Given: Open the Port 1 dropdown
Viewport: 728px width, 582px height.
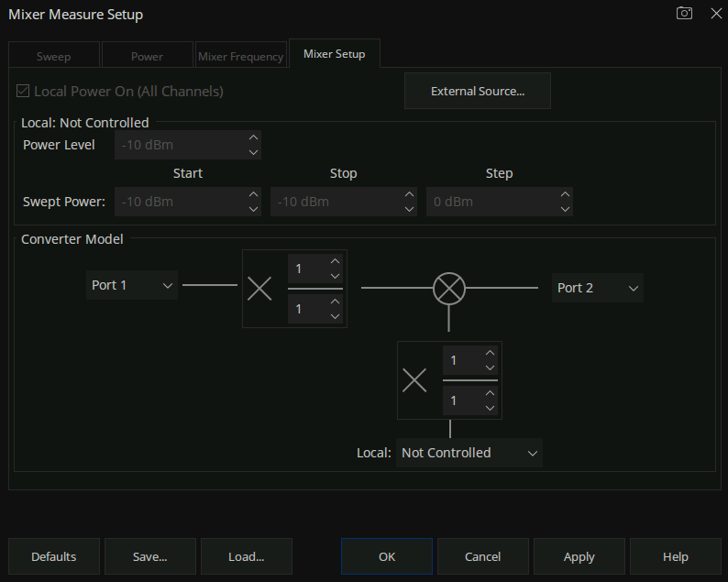Looking at the screenshot, I should [132, 286].
